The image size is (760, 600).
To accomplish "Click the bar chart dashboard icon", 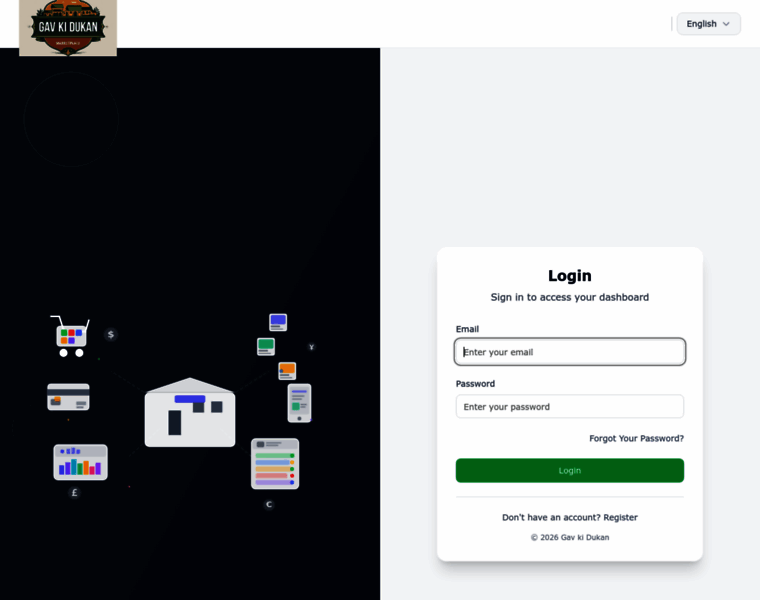I will [x=80, y=462].
